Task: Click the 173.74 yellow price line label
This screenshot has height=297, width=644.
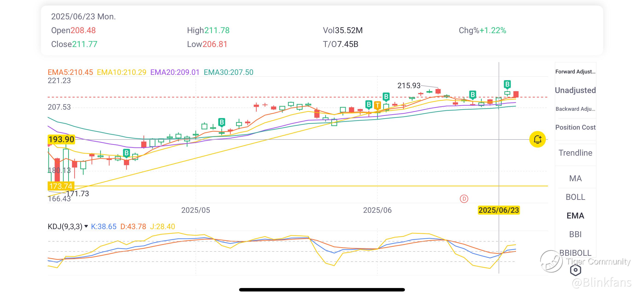Action: 61,186
